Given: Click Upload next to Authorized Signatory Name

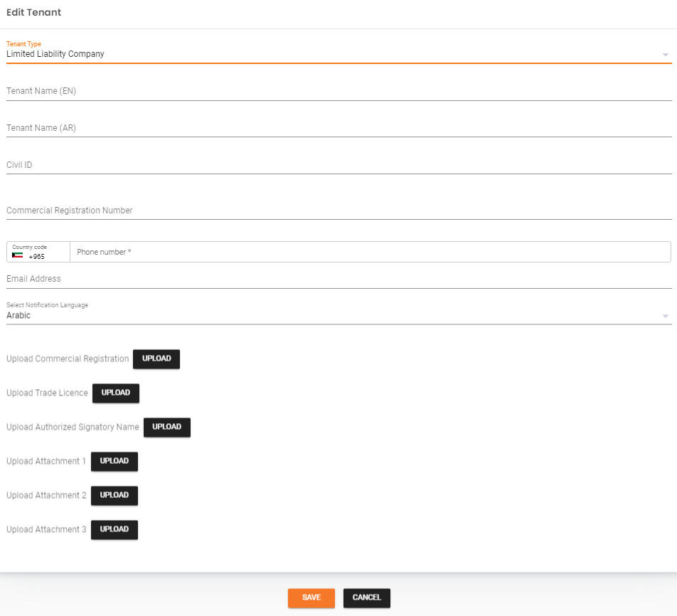Looking at the screenshot, I should click(x=166, y=427).
